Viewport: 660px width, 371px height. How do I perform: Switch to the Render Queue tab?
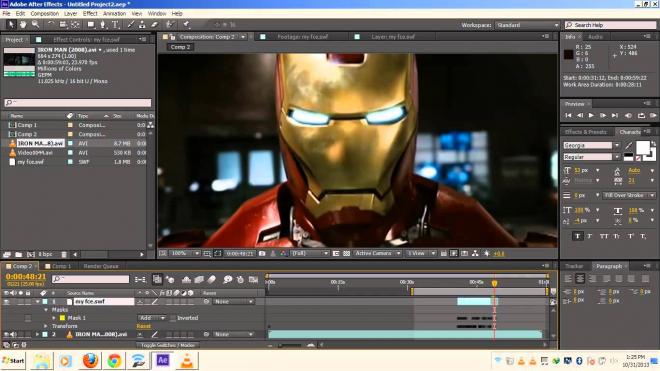coord(101,266)
